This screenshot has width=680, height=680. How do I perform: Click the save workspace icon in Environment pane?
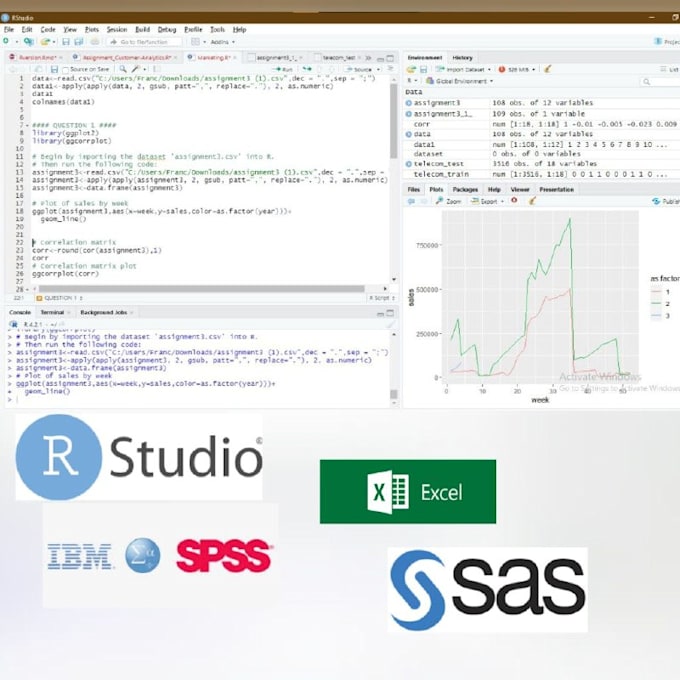(x=423, y=69)
